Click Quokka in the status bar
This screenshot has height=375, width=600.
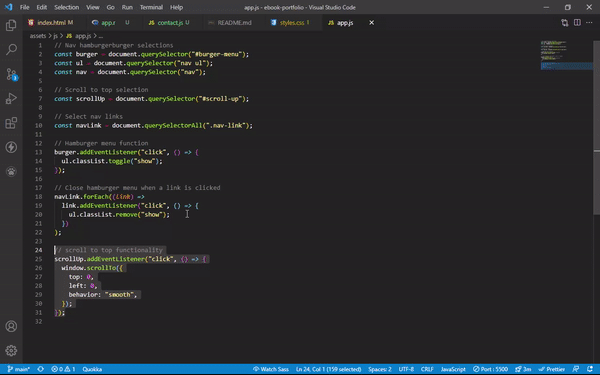[92, 369]
